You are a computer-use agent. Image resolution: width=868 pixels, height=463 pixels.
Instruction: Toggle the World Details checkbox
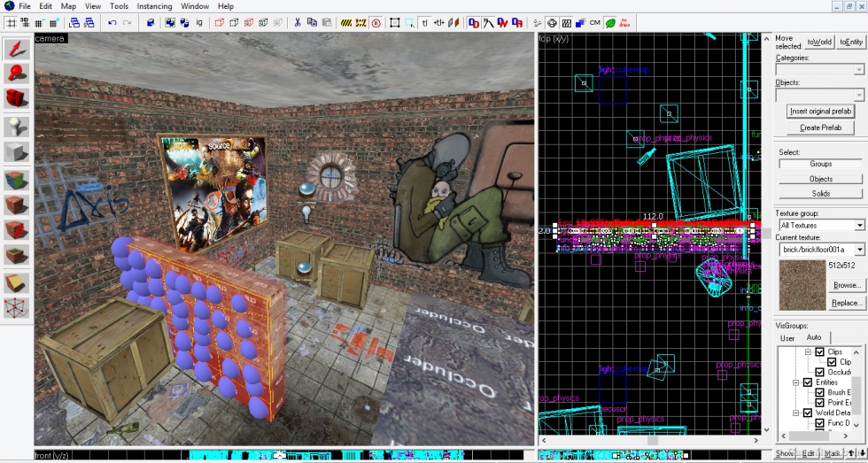pyautogui.click(x=808, y=413)
